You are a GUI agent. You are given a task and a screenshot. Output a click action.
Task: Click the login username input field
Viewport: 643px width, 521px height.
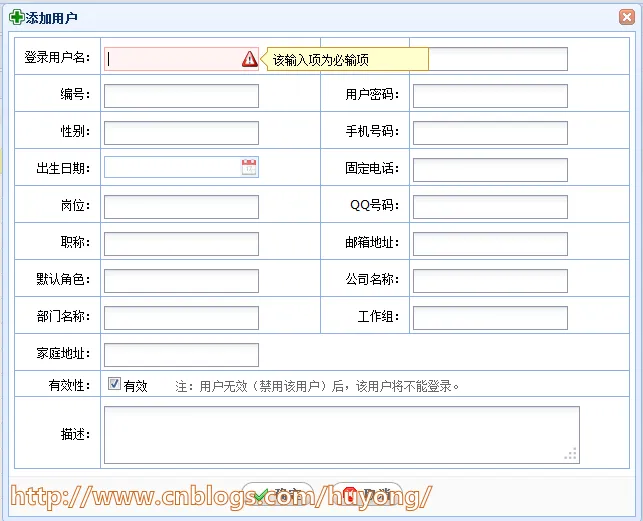click(181, 59)
